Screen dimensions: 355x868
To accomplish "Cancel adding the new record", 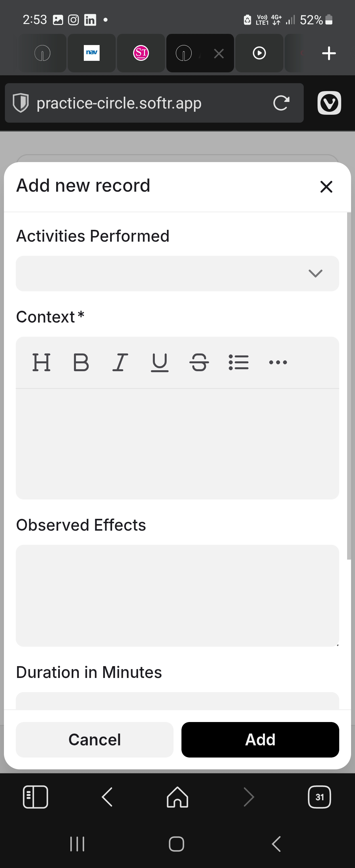I will [x=95, y=740].
